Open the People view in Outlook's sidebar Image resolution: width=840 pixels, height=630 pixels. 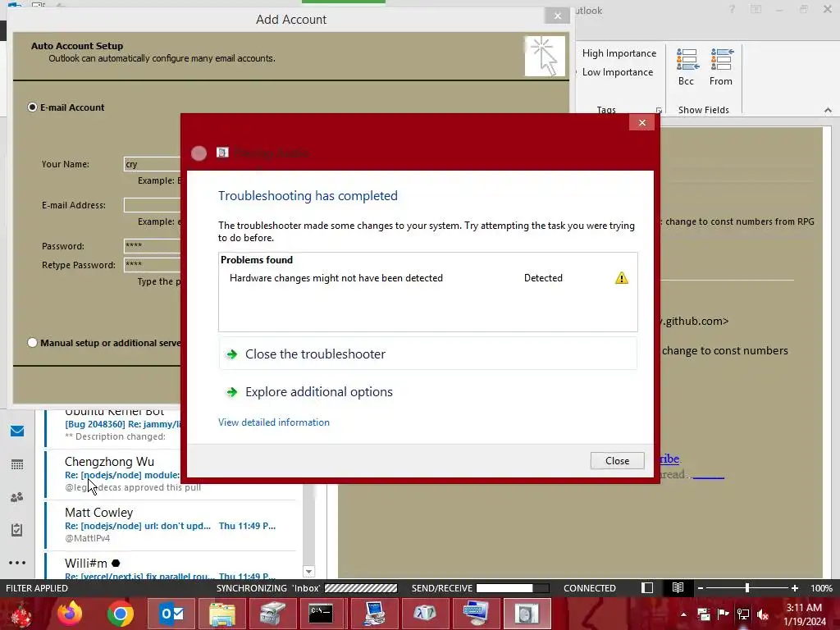pos(17,497)
